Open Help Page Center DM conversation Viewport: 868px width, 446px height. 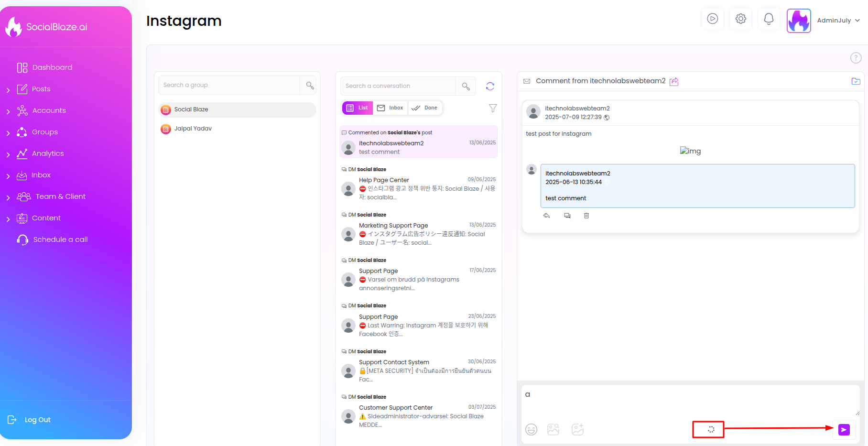pos(419,184)
